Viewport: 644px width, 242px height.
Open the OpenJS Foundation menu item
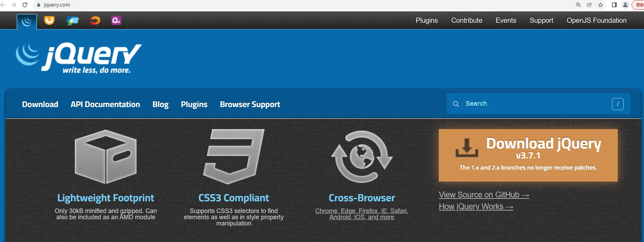pyautogui.click(x=597, y=20)
